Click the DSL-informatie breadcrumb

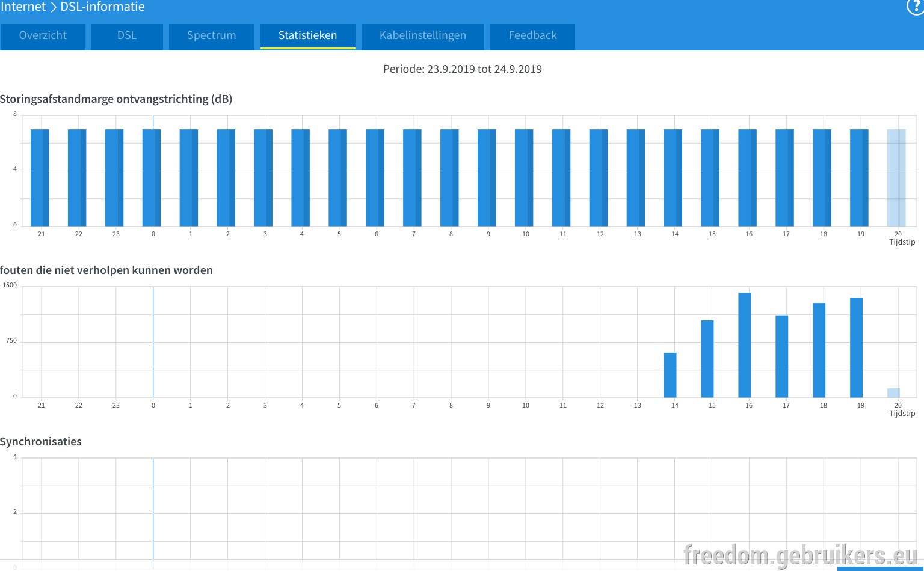click(x=103, y=7)
